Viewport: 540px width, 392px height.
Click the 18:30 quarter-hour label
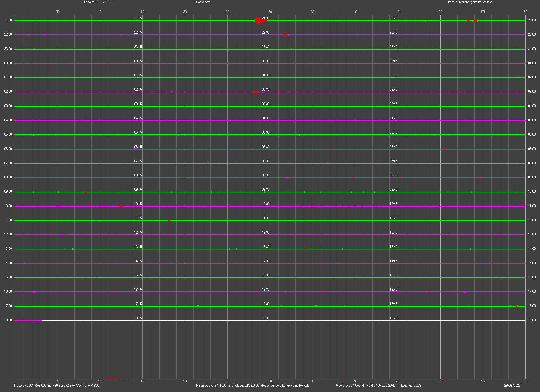[x=266, y=318]
